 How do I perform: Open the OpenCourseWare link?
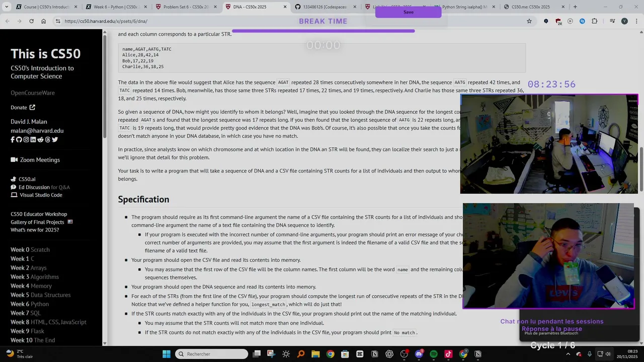point(33,93)
